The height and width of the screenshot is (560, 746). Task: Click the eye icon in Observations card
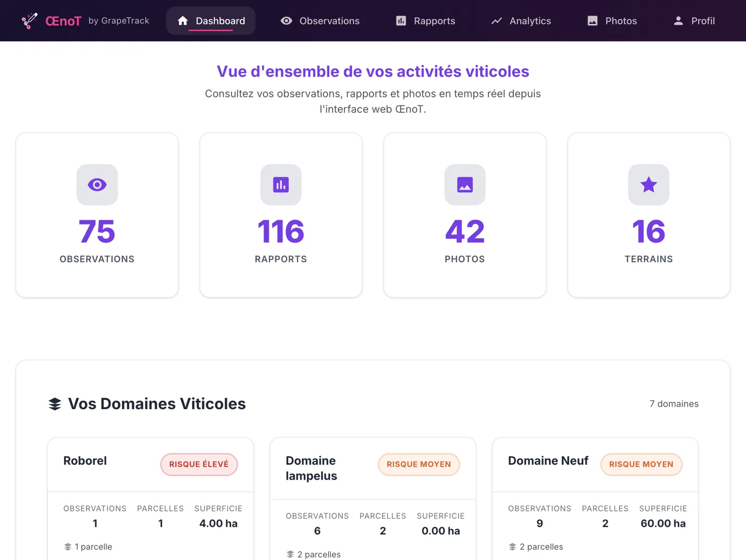[97, 185]
